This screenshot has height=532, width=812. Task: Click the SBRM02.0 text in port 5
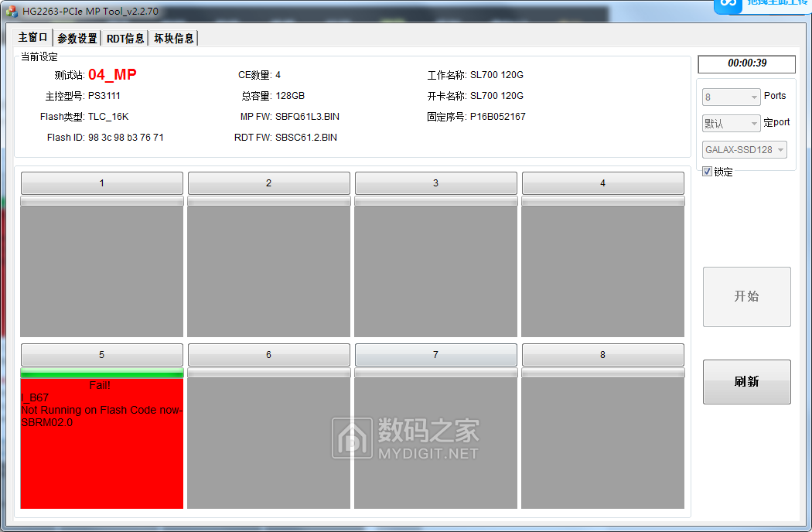46,423
